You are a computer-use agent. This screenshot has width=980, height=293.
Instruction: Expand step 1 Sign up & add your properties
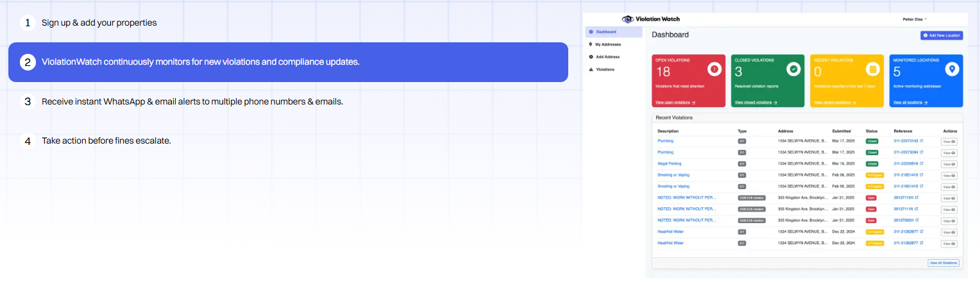(288, 23)
